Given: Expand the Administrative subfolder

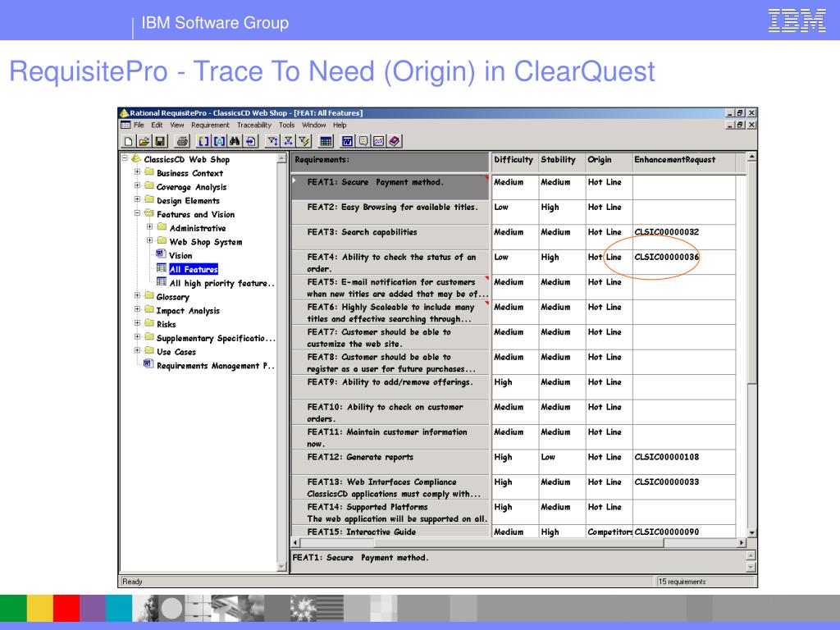Looking at the screenshot, I should pos(150,226).
